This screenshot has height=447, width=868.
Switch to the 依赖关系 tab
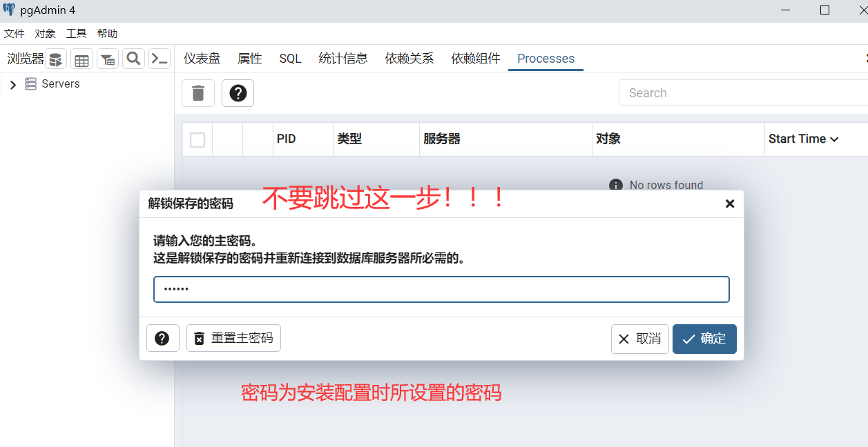coord(409,59)
